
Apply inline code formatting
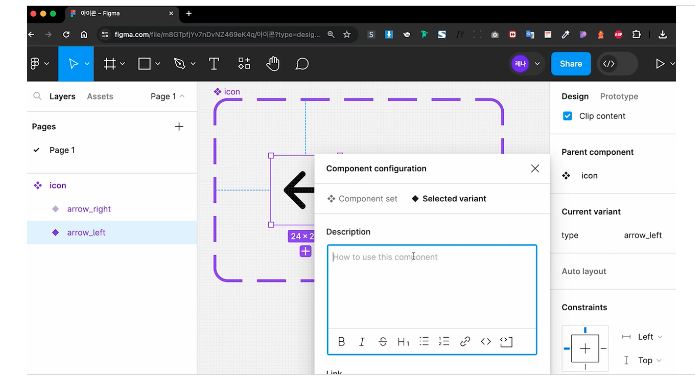(485, 341)
